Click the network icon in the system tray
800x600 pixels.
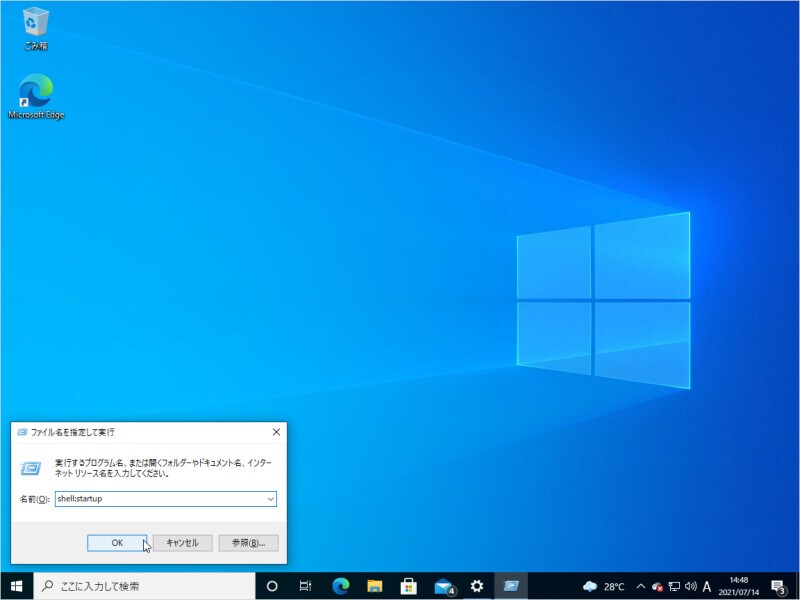point(674,587)
